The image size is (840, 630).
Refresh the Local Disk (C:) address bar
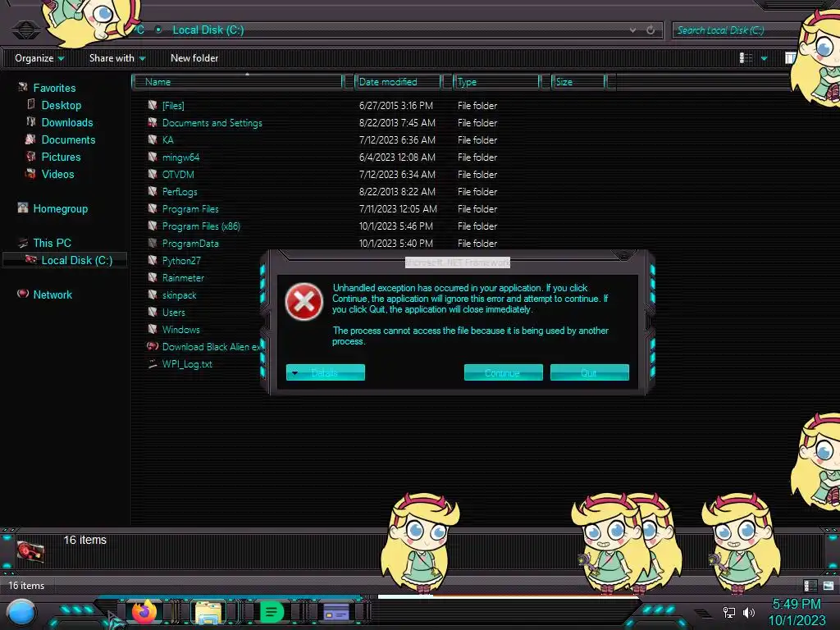[x=651, y=30]
